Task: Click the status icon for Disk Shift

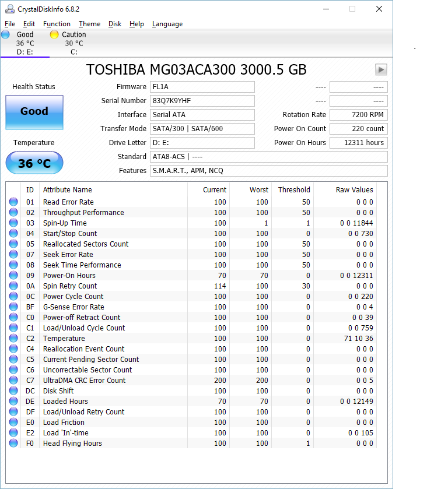Action: [13, 391]
